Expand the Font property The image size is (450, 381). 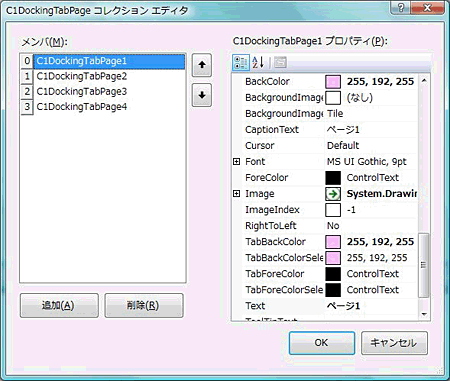click(236, 162)
